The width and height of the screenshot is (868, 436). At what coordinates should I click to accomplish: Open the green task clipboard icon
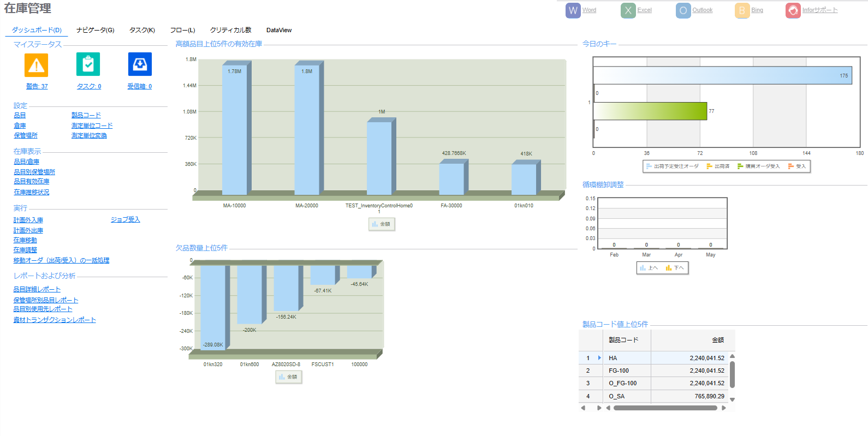pos(88,64)
